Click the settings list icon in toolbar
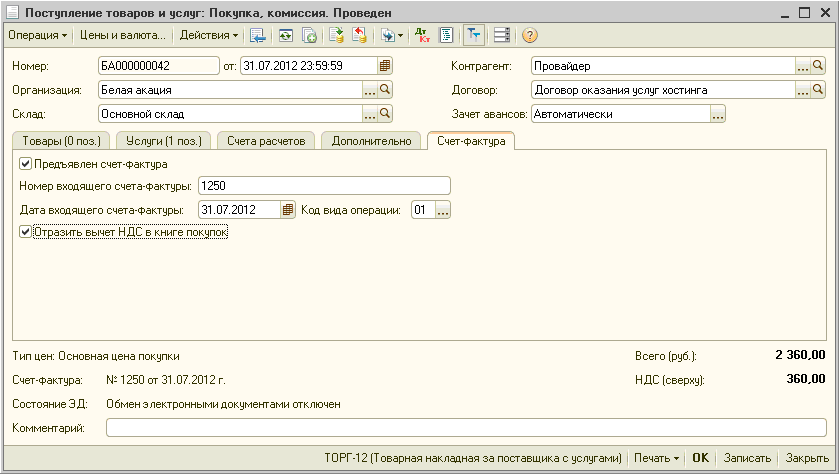 (501, 35)
